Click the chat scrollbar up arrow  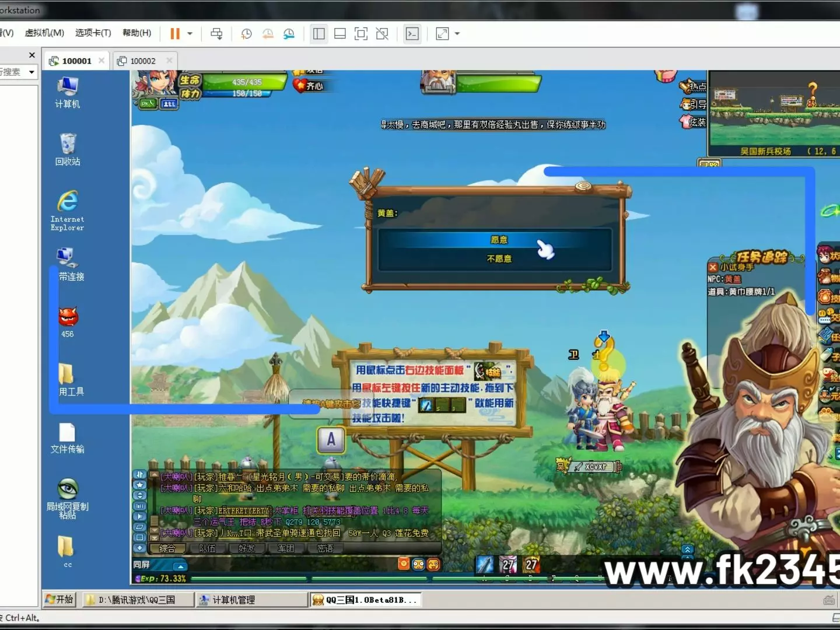(x=154, y=475)
